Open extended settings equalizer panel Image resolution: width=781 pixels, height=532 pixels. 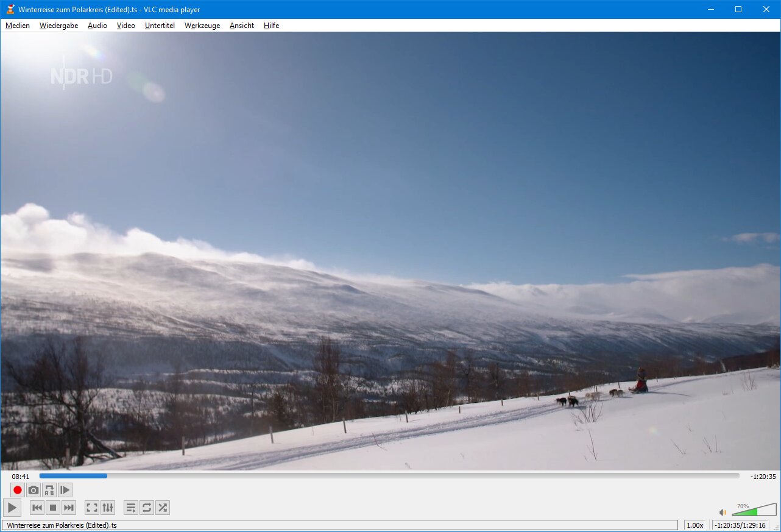108,508
